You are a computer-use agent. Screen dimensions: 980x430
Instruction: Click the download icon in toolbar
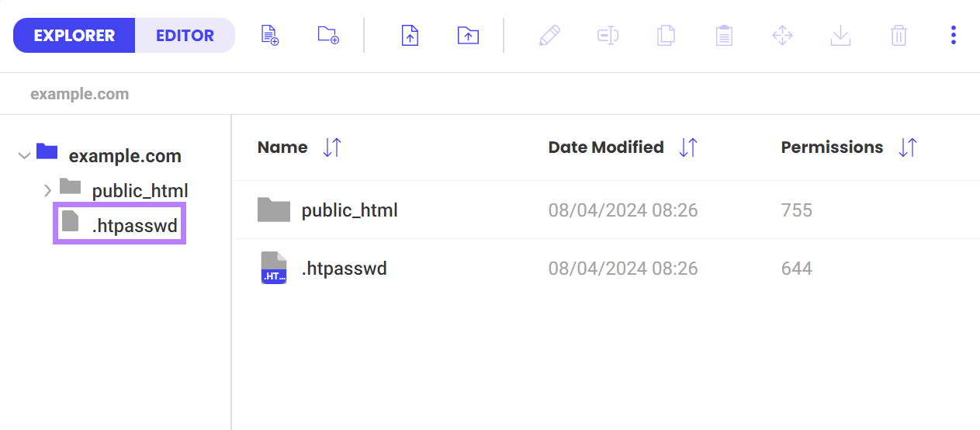point(840,35)
